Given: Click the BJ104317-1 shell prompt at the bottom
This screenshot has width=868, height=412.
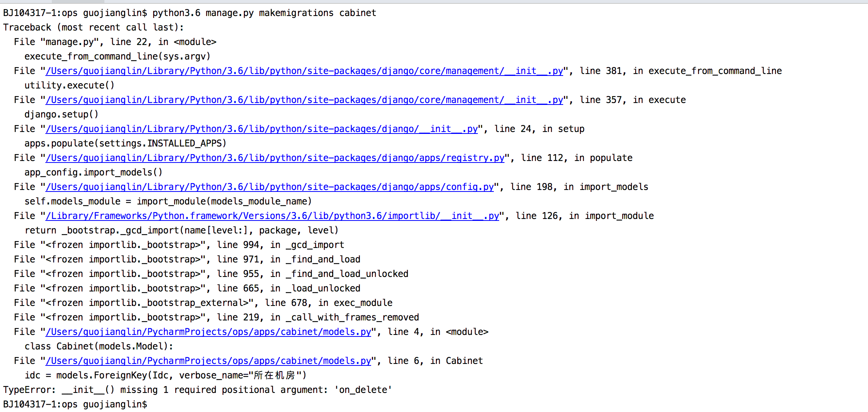Looking at the screenshot, I should (x=75, y=404).
